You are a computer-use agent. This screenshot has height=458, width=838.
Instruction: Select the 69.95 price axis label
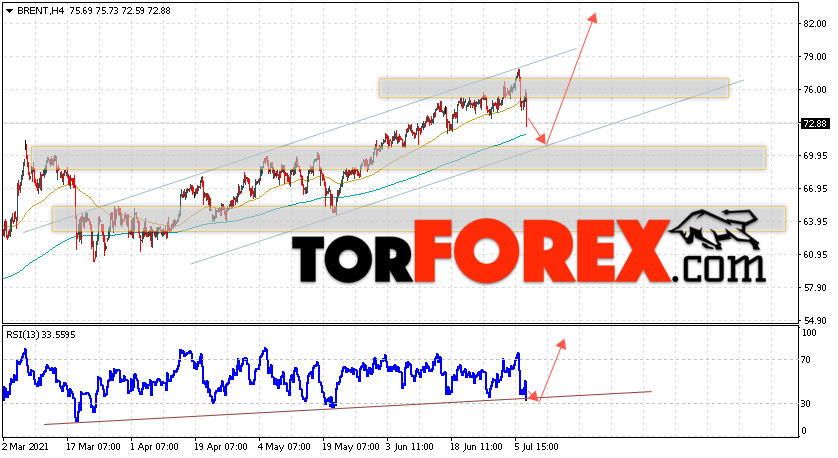click(x=814, y=156)
